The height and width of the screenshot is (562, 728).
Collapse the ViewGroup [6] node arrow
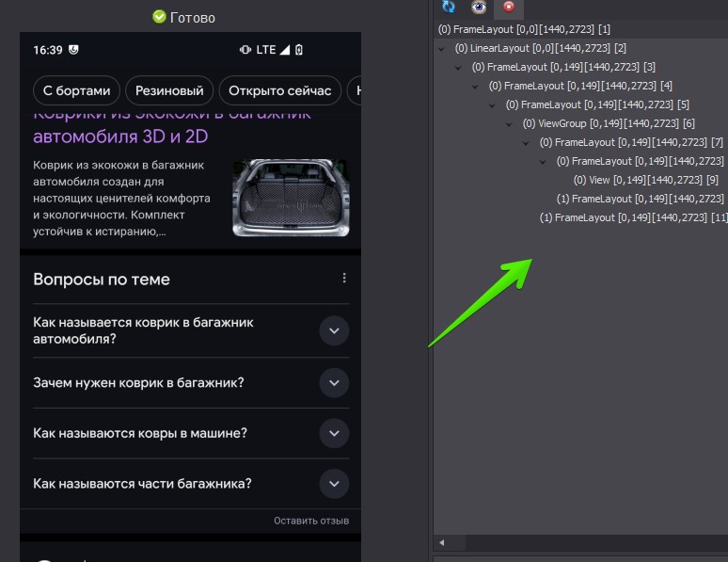point(509,124)
